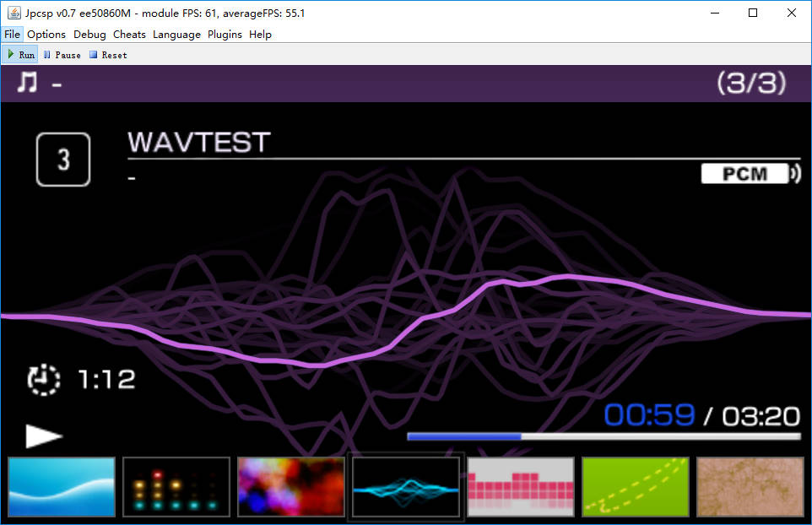Viewport: 812px width, 525px height.
Task: Select the pink bar blocks visualizer
Action: click(x=521, y=487)
